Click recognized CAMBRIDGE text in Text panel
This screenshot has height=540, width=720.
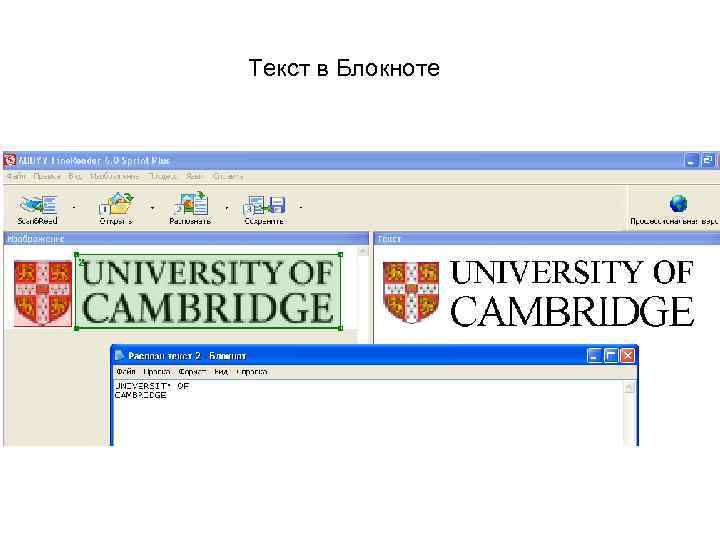pos(572,311)
